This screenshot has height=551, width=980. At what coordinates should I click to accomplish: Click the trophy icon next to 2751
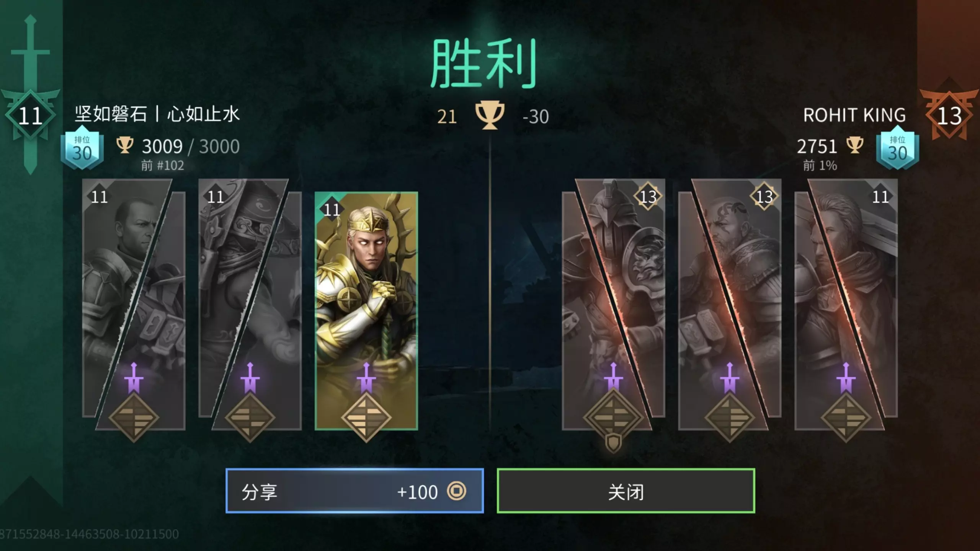pos(854,145)
